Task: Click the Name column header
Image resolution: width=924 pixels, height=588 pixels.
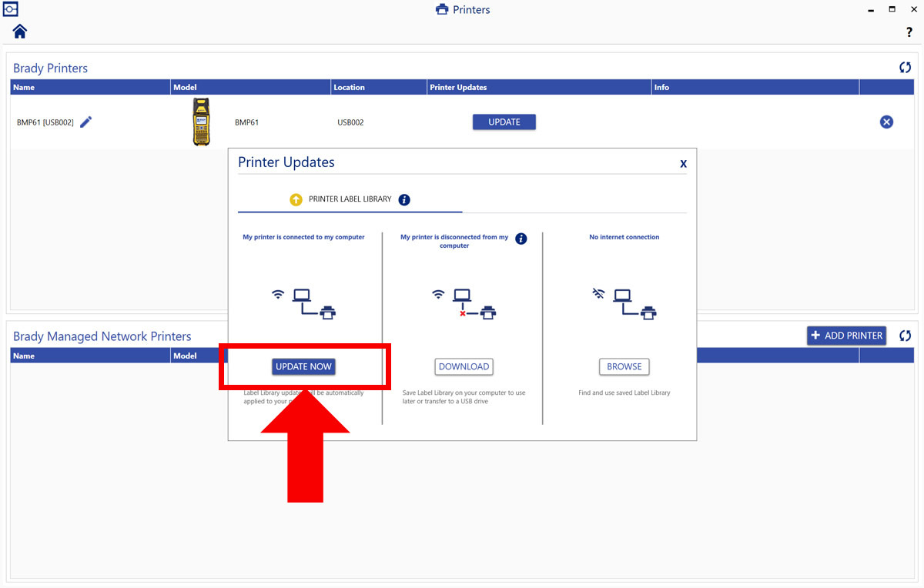Action: [23, 87]
